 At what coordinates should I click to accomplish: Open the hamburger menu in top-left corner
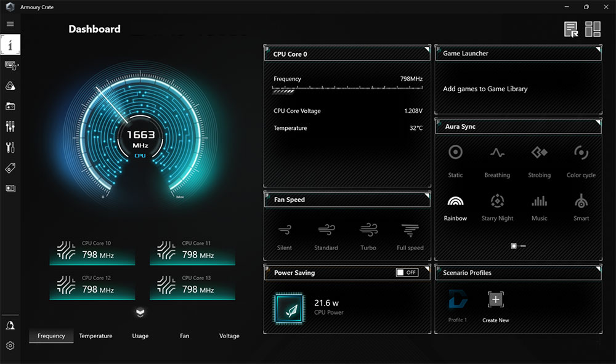pos(9,23)
